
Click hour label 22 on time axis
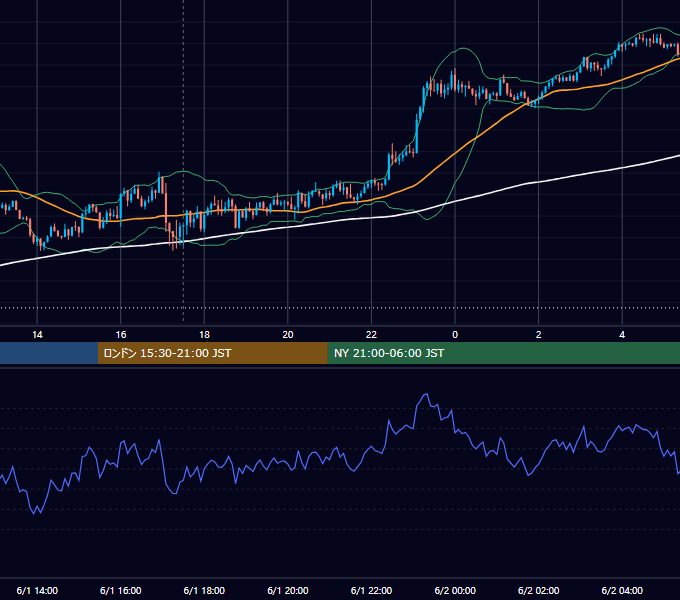(371, 335)
